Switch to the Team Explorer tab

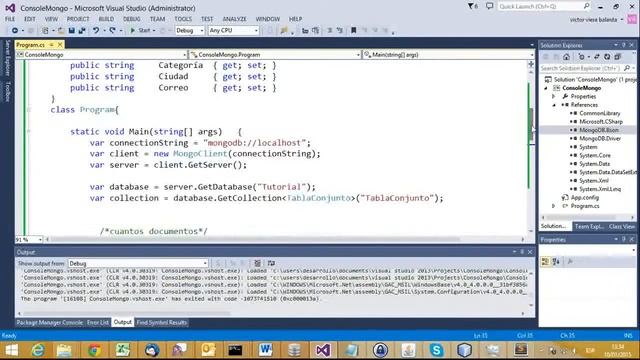(x=589, y=226)
